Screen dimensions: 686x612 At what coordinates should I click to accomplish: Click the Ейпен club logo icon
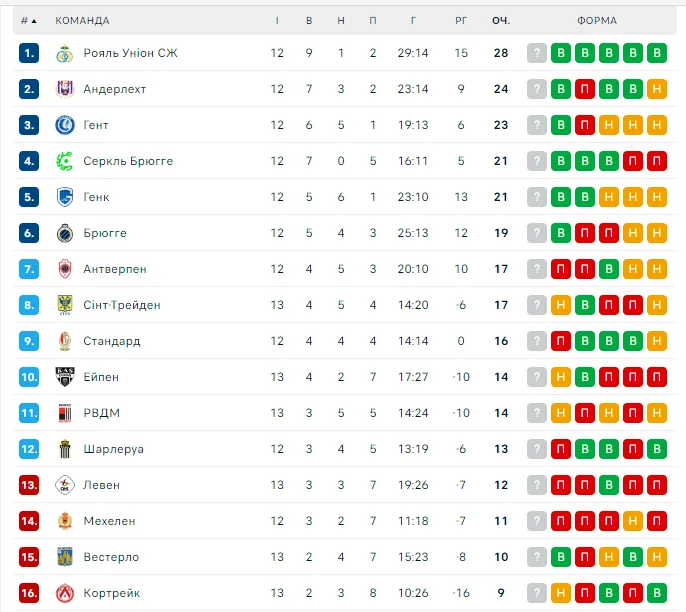[x=65, y=377]
